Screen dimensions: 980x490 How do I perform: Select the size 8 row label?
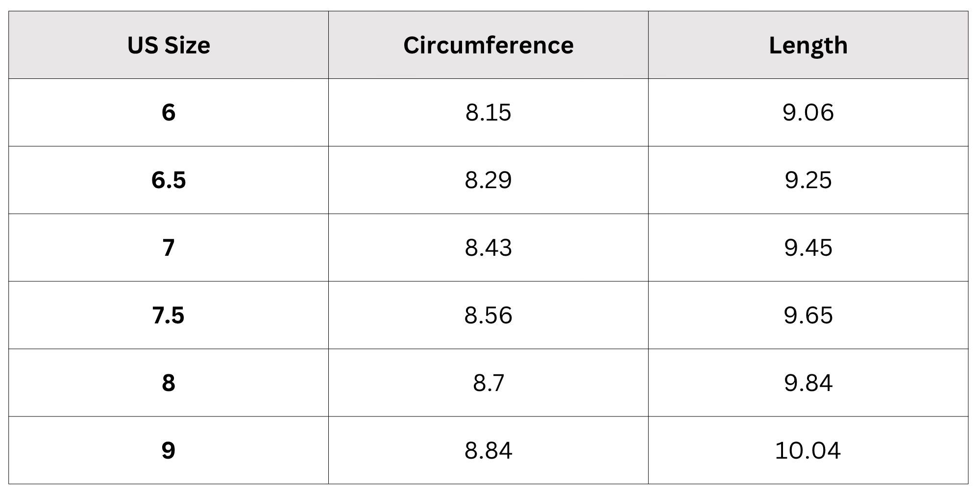tap(169, 383)
